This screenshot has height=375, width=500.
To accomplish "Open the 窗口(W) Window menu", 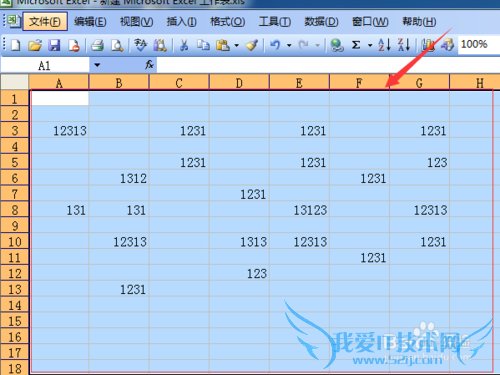I will 370,22.
